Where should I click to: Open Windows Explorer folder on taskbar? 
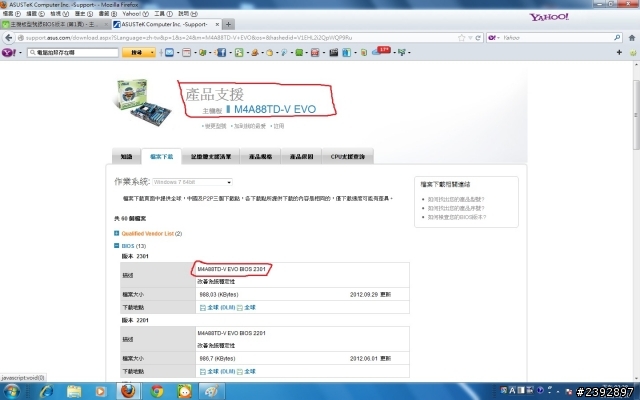[74, 391]
